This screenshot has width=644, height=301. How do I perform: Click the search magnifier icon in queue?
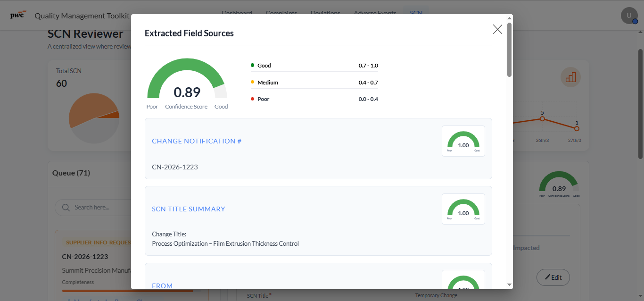66,207
